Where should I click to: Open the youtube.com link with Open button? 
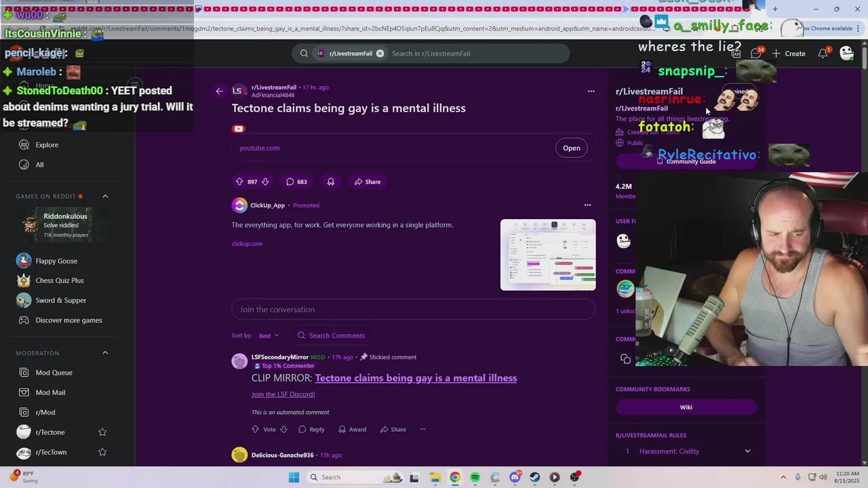click(x=572, y=148)
